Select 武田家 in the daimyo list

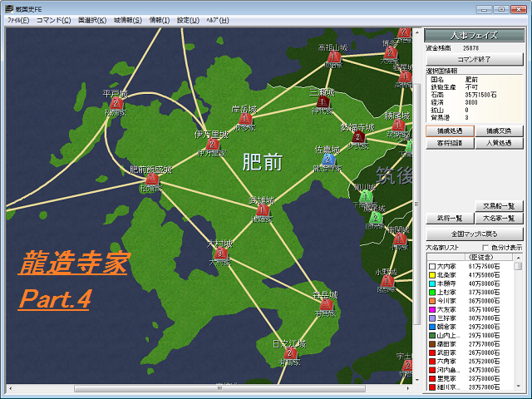click(470, 352)
